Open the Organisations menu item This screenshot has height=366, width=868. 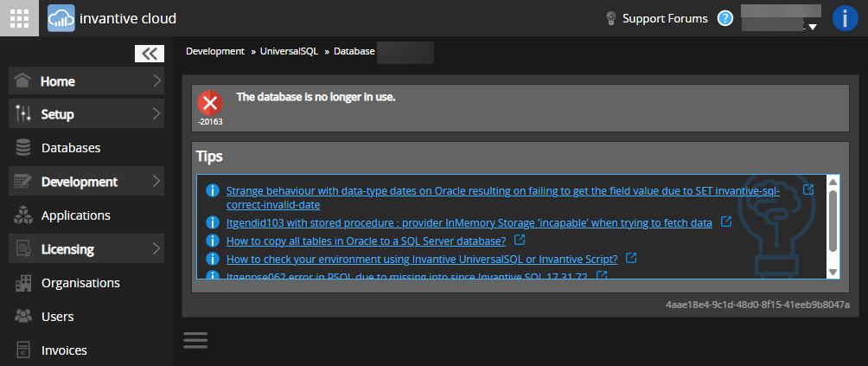[x=80, y=283]
